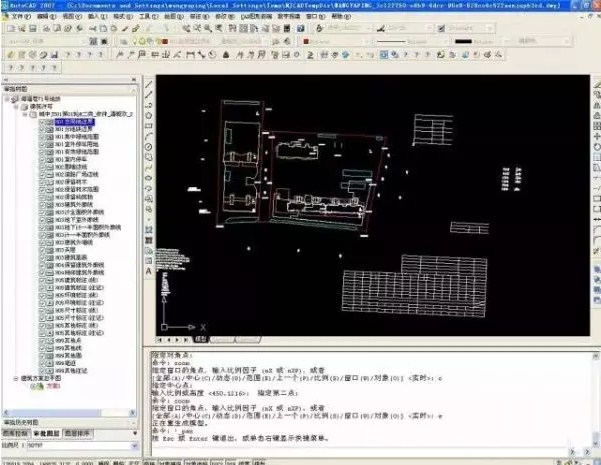Open the linetype control dropdown
Screen dimensions: 601x465
445,41
